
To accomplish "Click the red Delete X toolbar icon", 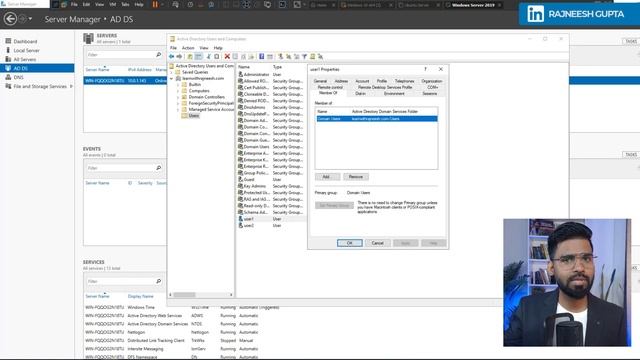I will coord(227,56).
